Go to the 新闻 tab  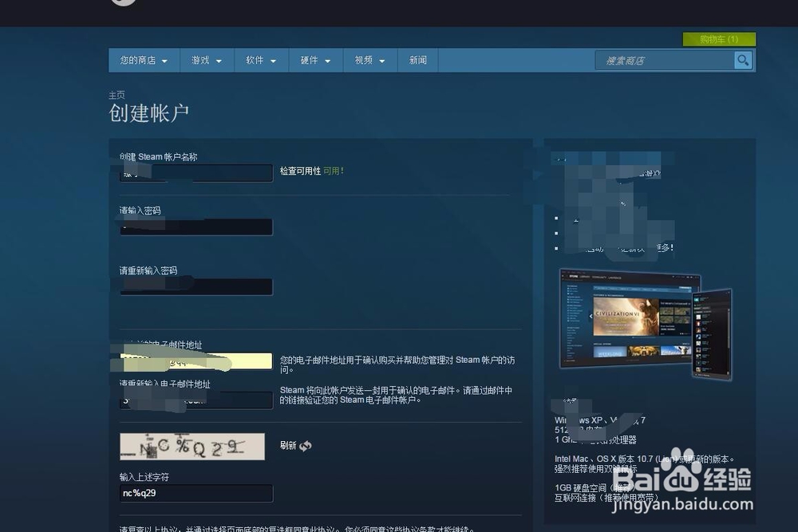418,61
